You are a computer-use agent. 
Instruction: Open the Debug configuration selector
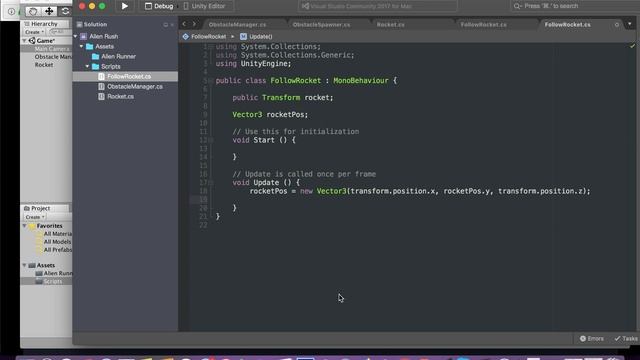[159, 6]
